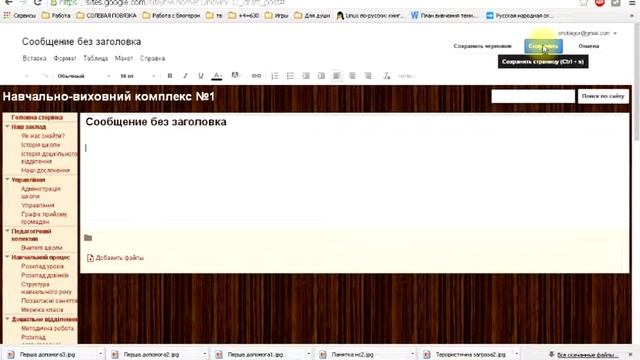Viewport: 640px width, 360px height.
Task: Open the 'Адміністрація школи' sidebar link
Action: click(41, 192)
